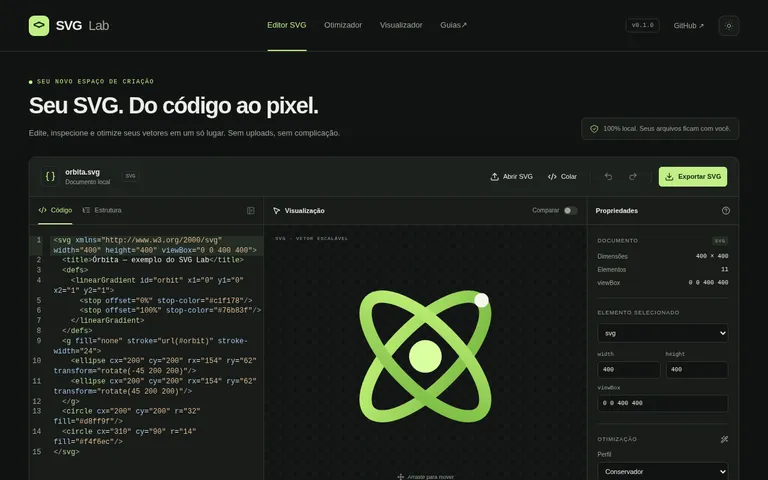This screenshot has height=480, width=768.
Task: Open the Visualizador nav item
Action: pyautogui.click(x=401, y=25)
